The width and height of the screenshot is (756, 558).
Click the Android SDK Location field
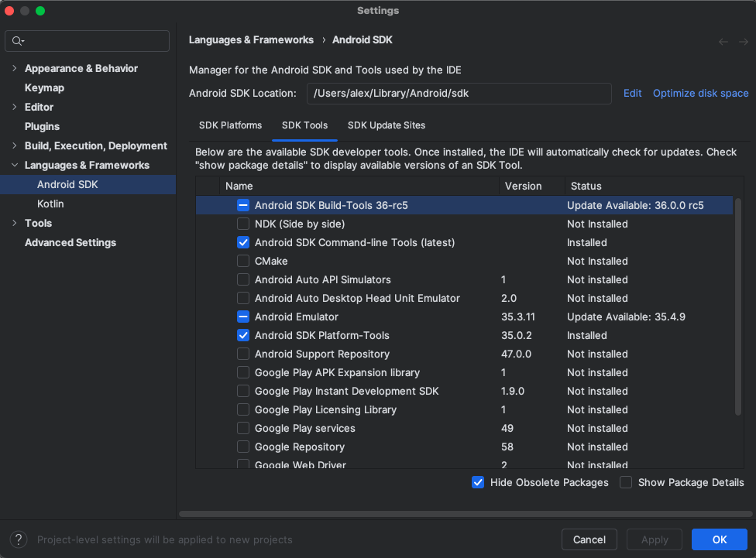459,94
